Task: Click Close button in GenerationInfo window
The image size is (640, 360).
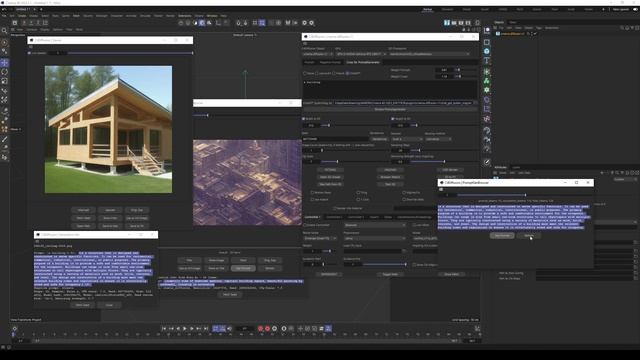Action: coord(109,305)
